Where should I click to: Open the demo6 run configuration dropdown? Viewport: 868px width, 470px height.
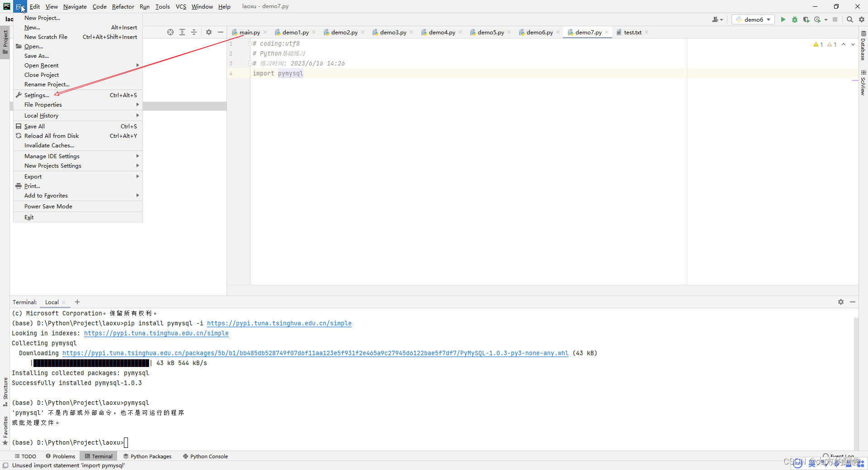(753, 19)
